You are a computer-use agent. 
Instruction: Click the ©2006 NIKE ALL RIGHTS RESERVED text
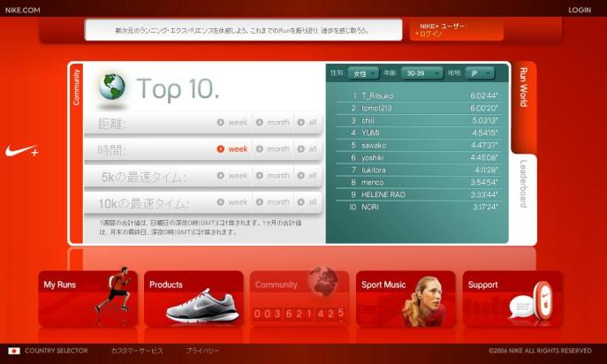[540, 351]
